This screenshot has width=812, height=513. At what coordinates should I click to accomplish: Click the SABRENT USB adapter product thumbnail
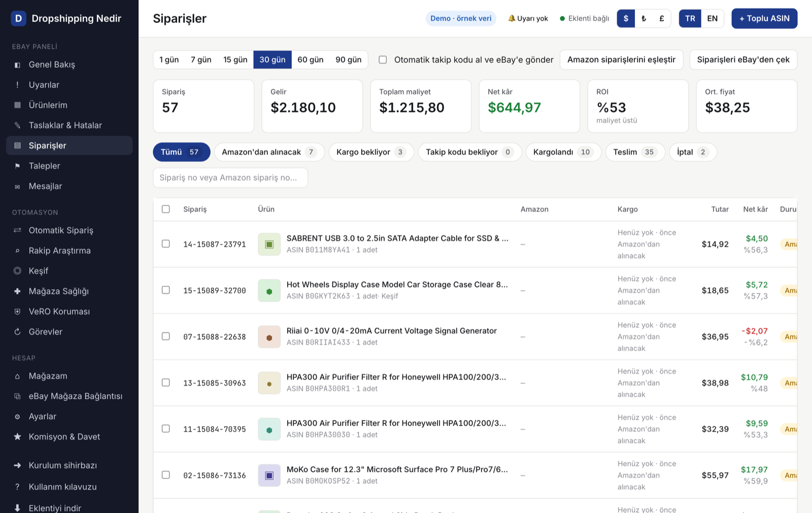click(x=269, y=244)
